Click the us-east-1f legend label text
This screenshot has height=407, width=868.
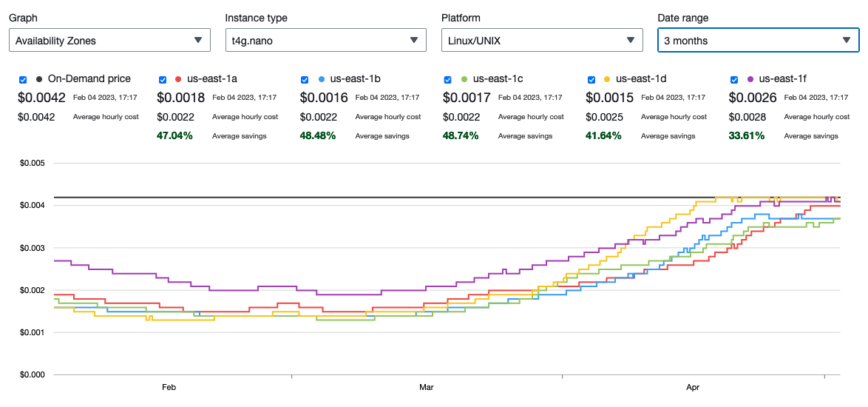coord(784,79)
